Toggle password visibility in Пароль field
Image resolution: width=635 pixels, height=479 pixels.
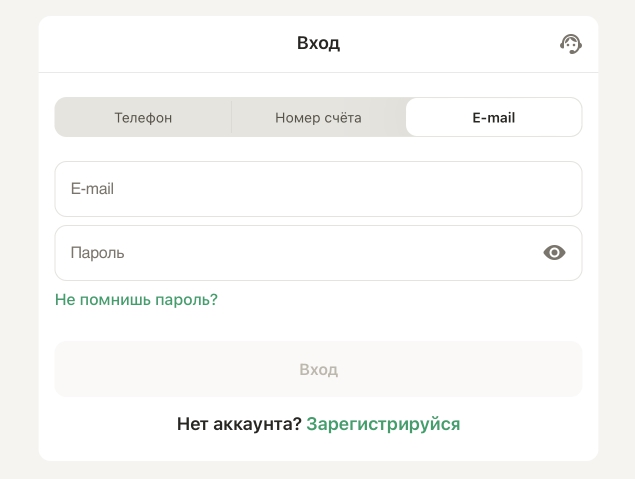pos(554,253)
